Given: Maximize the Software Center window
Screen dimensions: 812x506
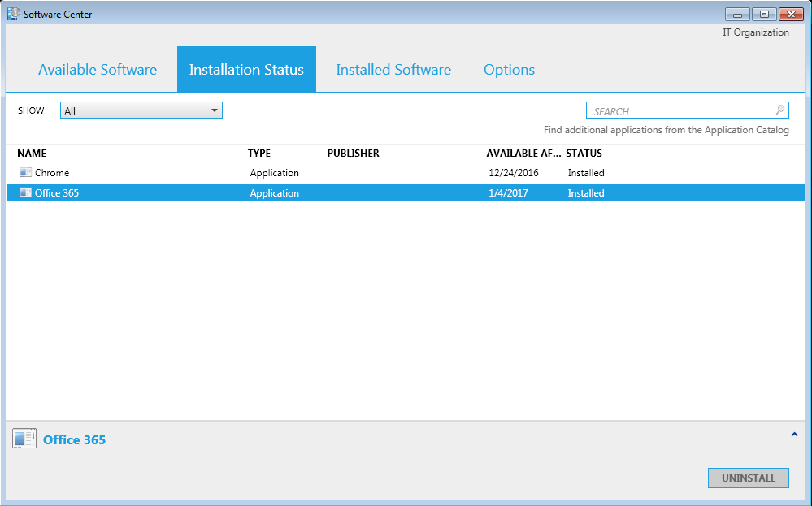Looking at the screenshot, I should click(764, 14).
